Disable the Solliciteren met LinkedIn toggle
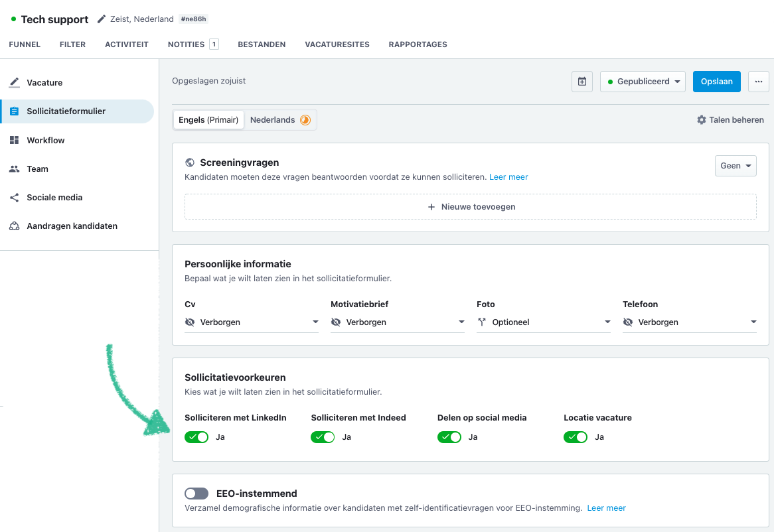 point(196,436)
